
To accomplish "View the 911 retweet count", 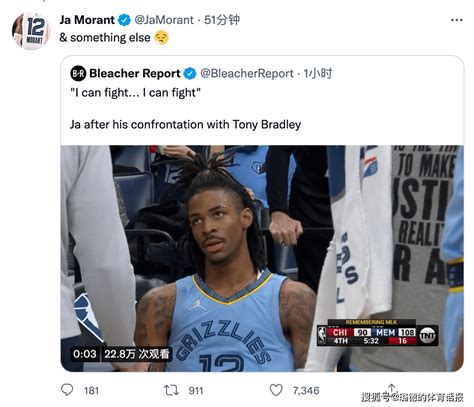I will pos(196,390).
